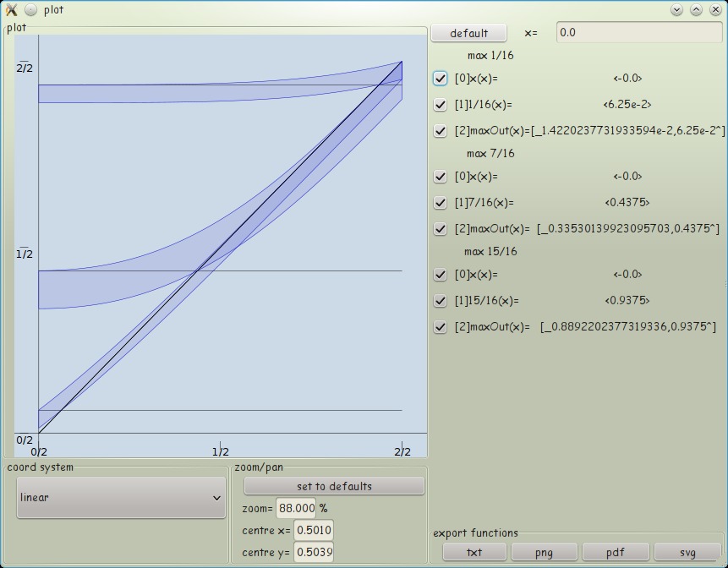The width and height of the screenshot is (728, 568).
Task: Click the X11 app icon in title bar
Action: pos(11,10)
